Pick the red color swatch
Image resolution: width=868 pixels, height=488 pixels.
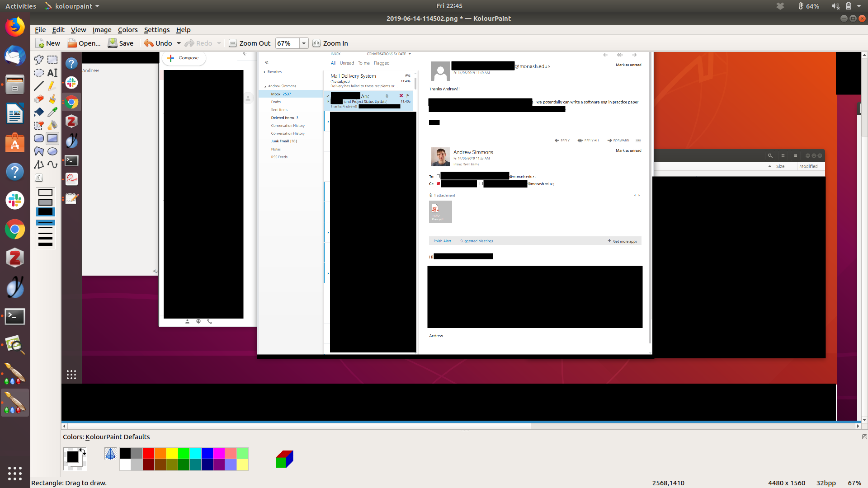(148, 453)
